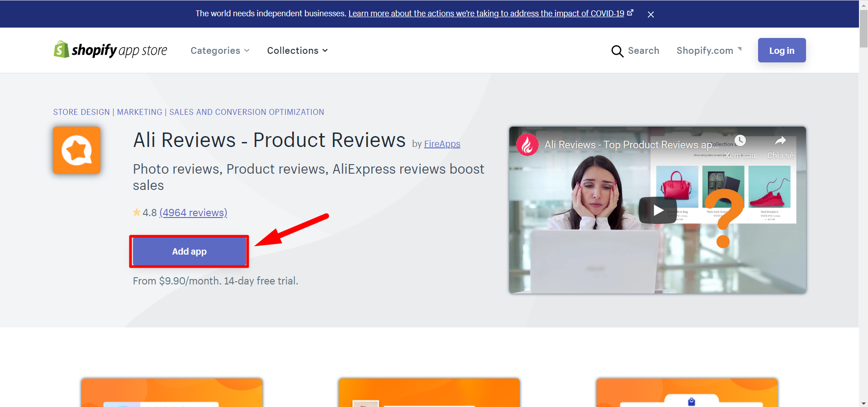Click the vertical scrollbar thumb

tap(863, 28)
